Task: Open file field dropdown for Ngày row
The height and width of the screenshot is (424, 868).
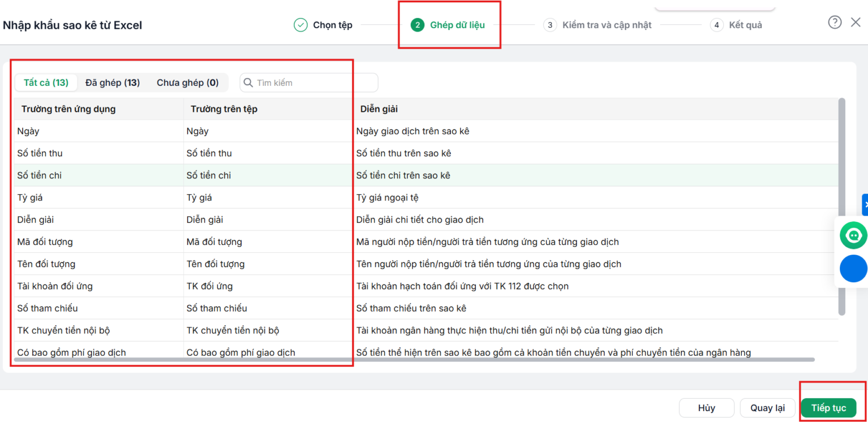Action: click(x=268, y=131)
